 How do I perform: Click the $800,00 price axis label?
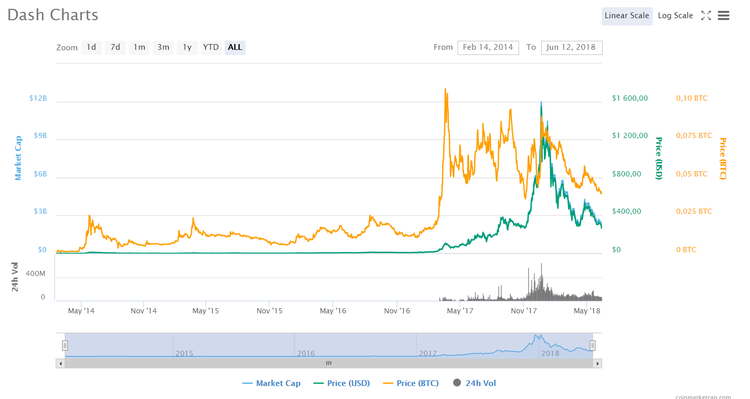coord(627,174)
